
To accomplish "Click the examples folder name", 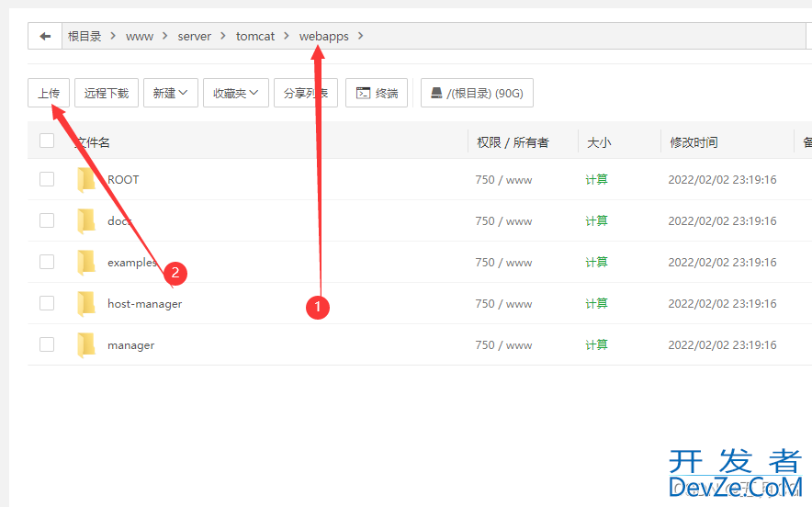I will coord(132,263).
